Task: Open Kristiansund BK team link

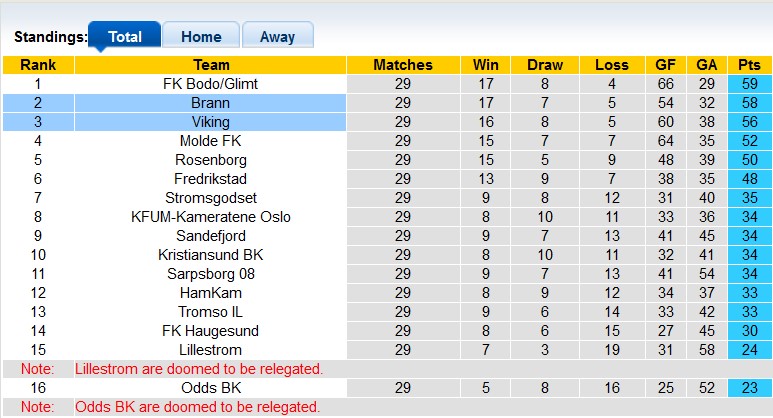Action: coord(210,255)
